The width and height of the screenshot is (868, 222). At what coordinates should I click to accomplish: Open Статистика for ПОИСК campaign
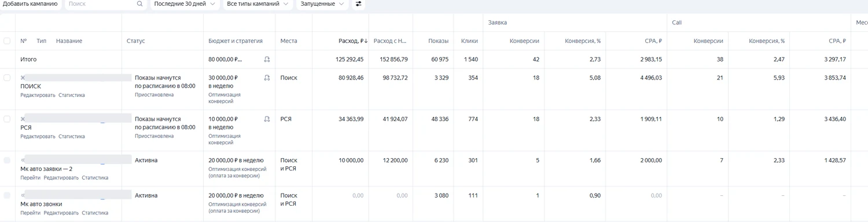tap(72, 95)
